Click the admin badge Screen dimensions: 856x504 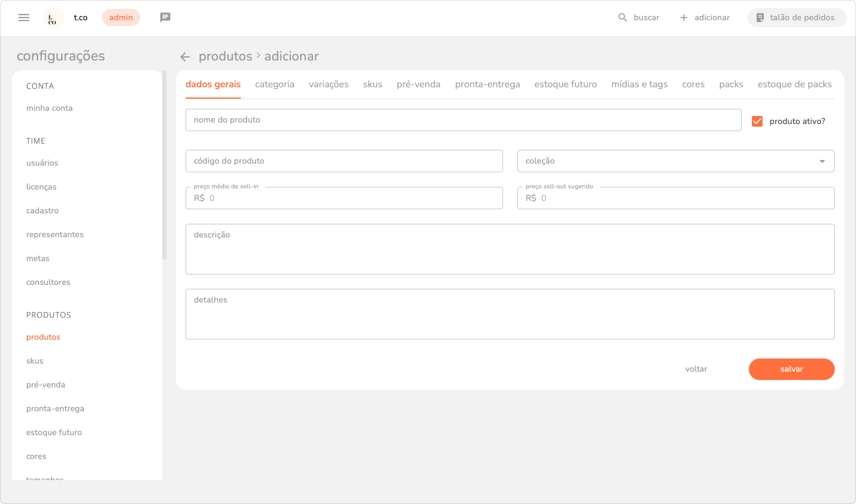pos(121,17)
